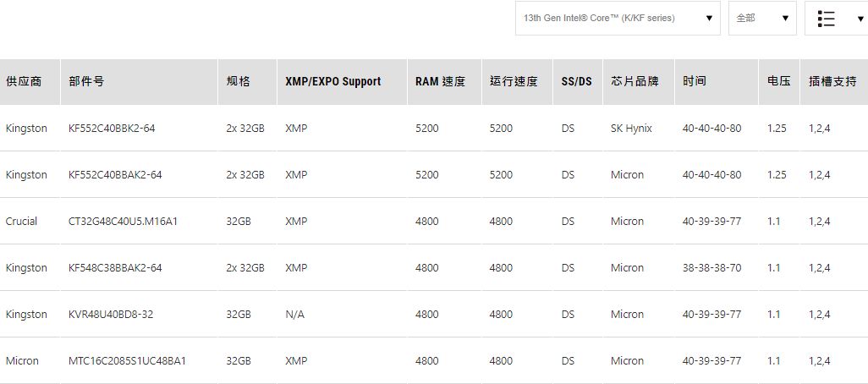Open the list view options dropdown

849,19
